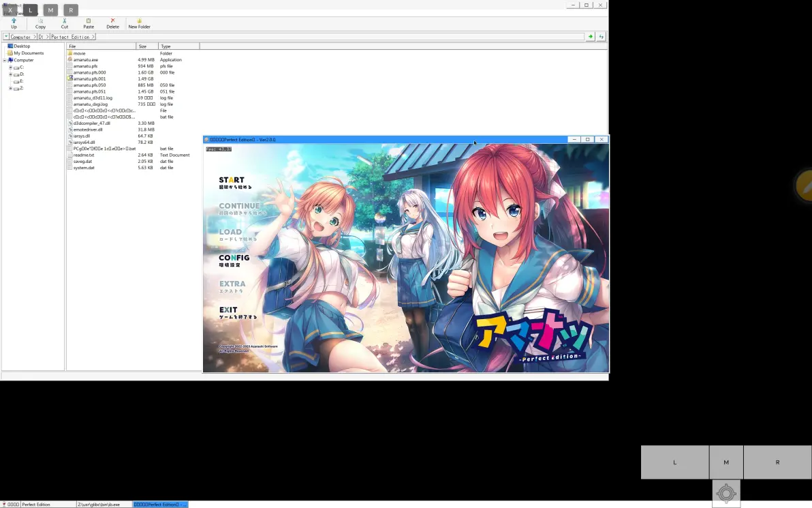This screenshot has width=812, height=508.
Task: Tap the small L overlay button at top
Action: (31, 10)
